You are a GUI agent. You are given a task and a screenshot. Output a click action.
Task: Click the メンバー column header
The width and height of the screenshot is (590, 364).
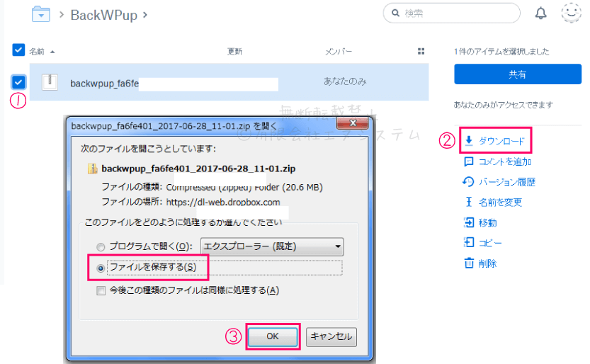pyautogui.click(x=339, y=52)
